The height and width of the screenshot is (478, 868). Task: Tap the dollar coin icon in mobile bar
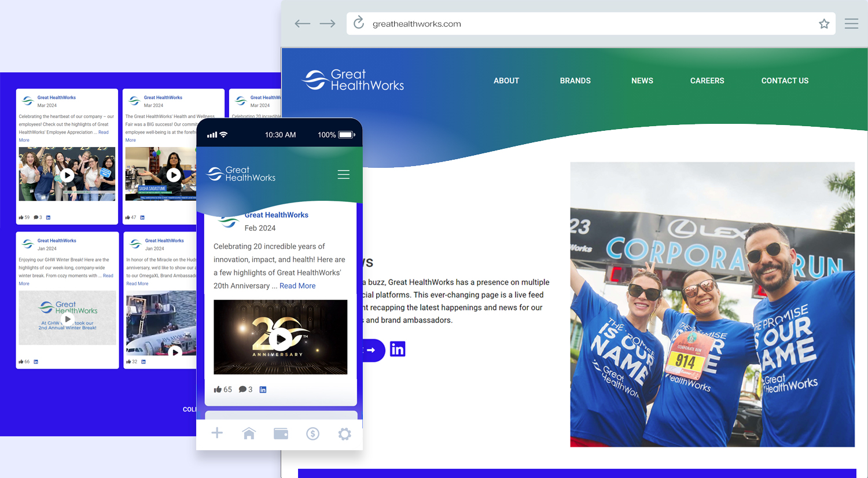point(312,433)
